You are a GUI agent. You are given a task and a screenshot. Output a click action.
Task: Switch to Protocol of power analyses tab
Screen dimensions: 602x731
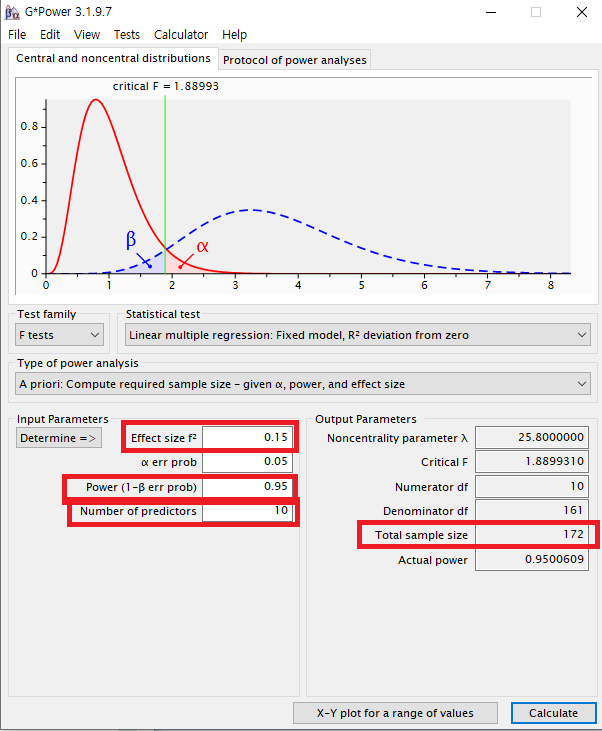(x=295, y=60)
